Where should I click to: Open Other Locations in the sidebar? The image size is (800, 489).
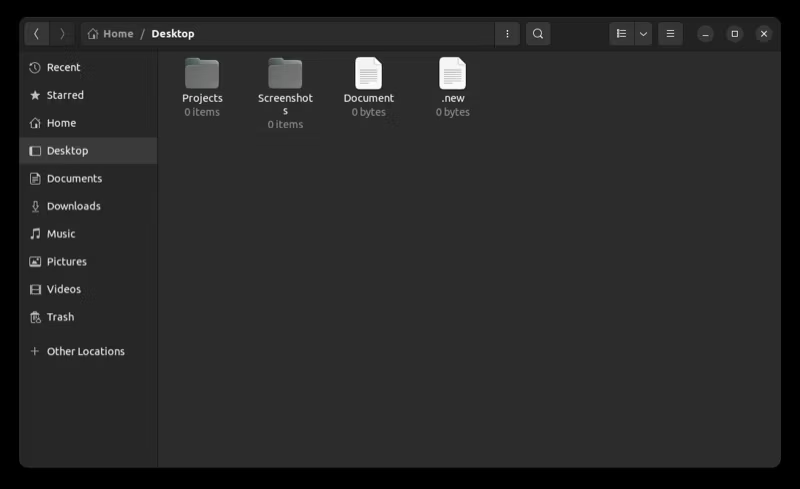coord(88,351)
